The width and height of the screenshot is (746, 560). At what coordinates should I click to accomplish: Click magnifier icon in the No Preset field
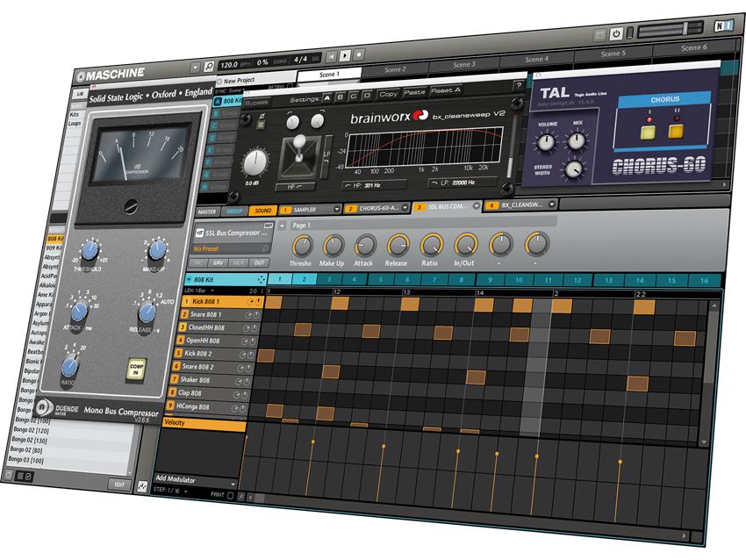pyautogui.click(x=265, y=248)
